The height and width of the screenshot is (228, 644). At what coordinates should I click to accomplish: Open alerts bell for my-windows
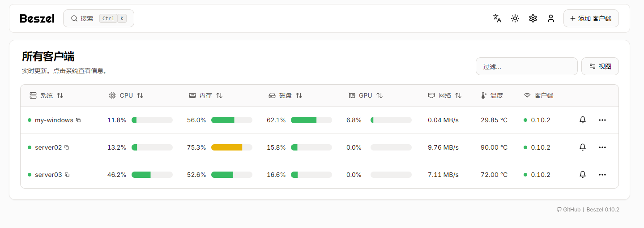582,120
